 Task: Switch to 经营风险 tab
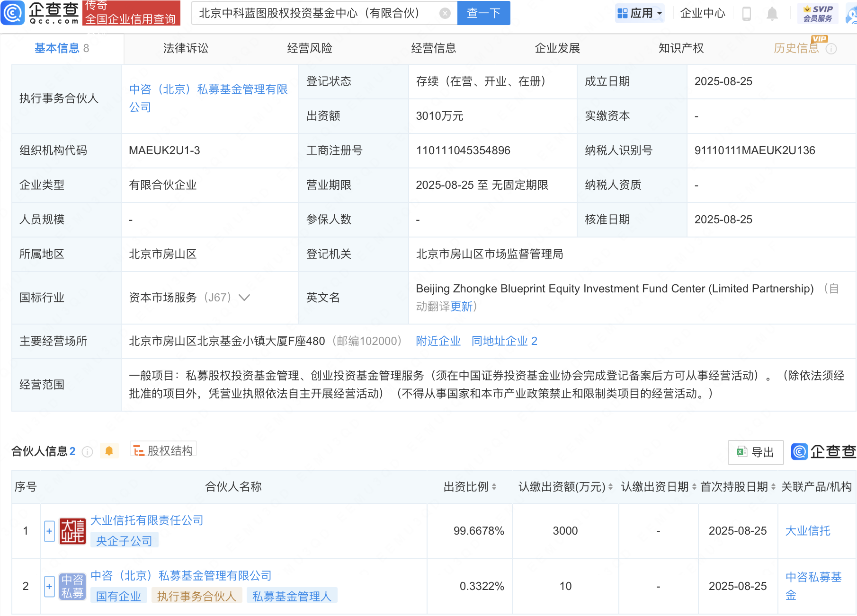(310, 48)
